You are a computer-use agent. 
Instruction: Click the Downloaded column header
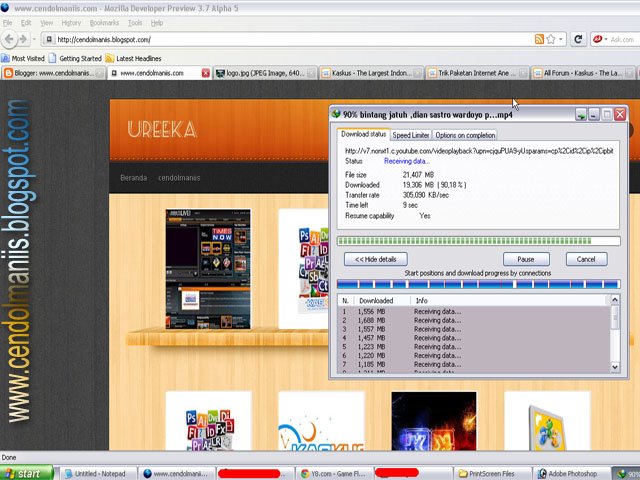381,301
